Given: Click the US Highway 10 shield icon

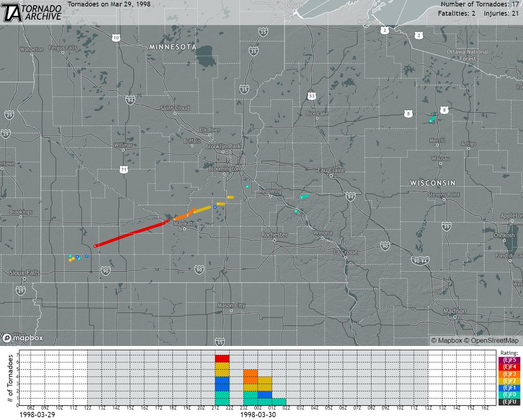Looking at the screenshot, I should 116,38.
